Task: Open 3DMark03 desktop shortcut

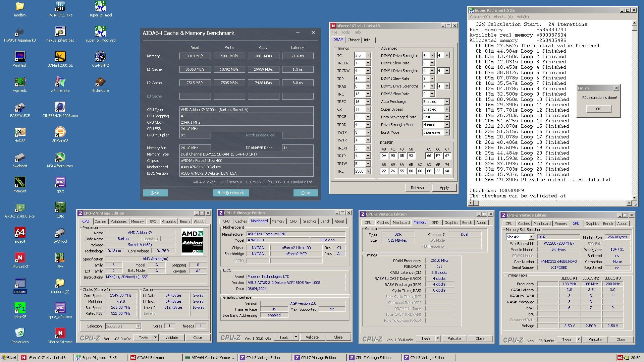Action: pos(60,135)
